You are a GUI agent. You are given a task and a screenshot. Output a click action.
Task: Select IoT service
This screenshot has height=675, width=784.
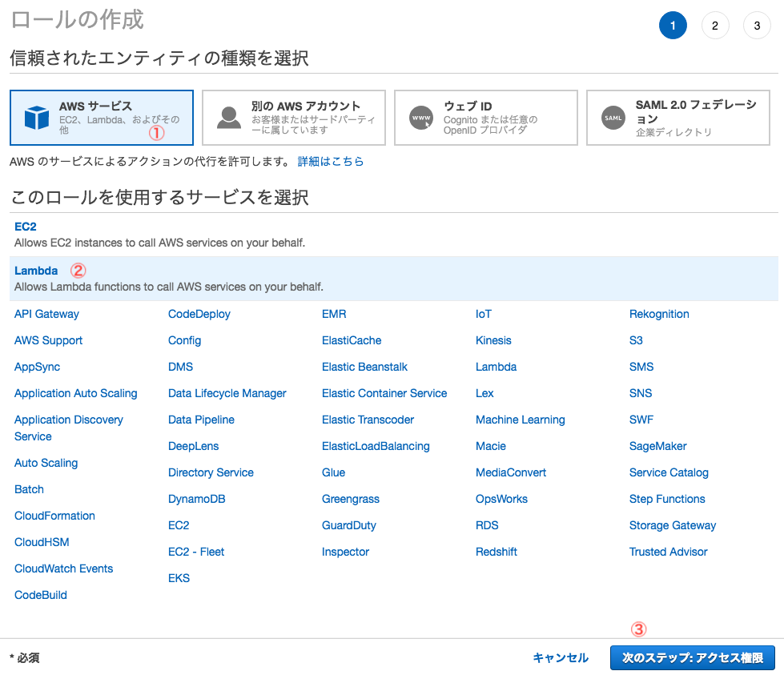pyautogui.click(x=484, y=314)
